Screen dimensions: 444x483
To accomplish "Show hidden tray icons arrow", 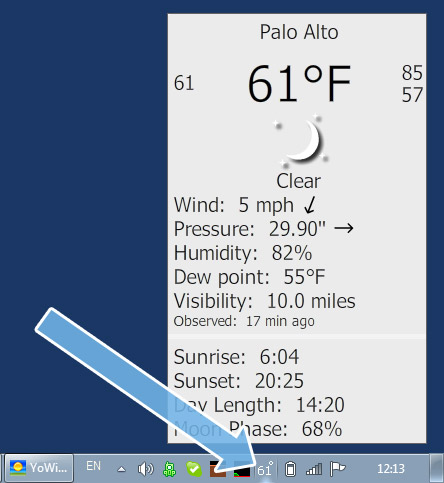I will (x=122, y=469).
